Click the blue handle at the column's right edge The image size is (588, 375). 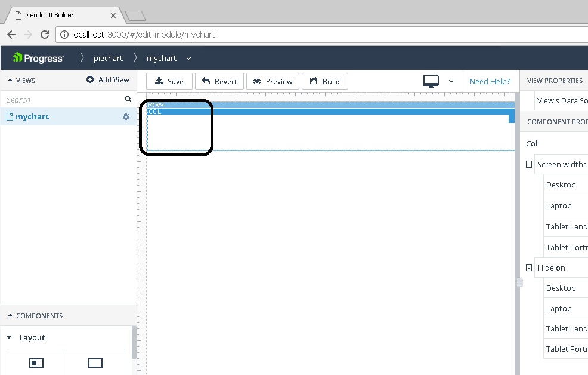tap(512, 119)
